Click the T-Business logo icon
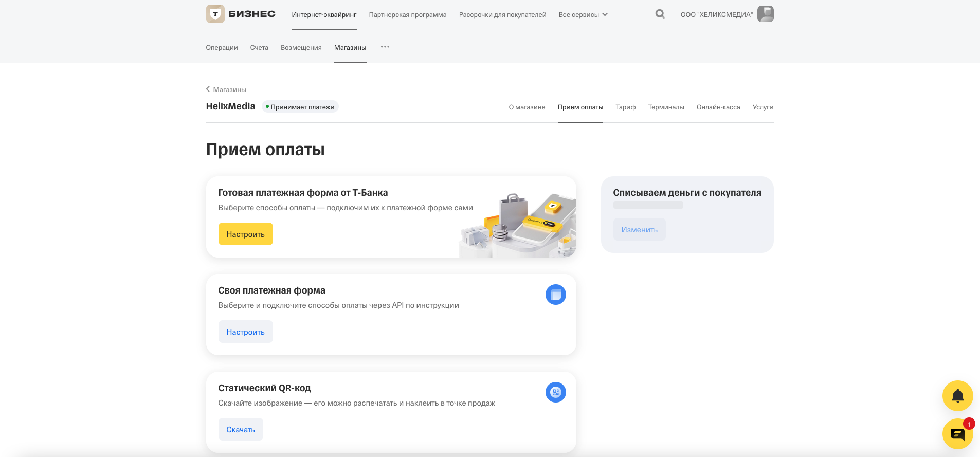 (x=215, y=14)
